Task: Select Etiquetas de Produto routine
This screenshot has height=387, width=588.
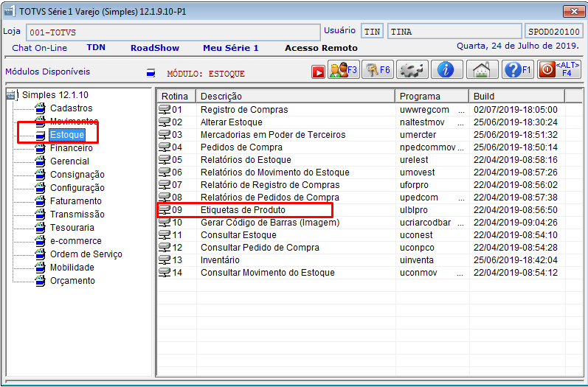Action: (x=243, y=210)
